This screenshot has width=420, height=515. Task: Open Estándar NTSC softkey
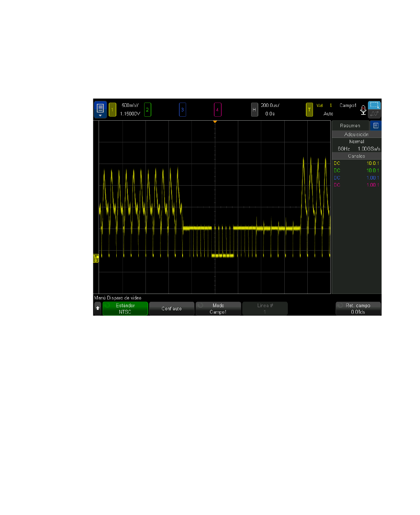tap(125, 309)
